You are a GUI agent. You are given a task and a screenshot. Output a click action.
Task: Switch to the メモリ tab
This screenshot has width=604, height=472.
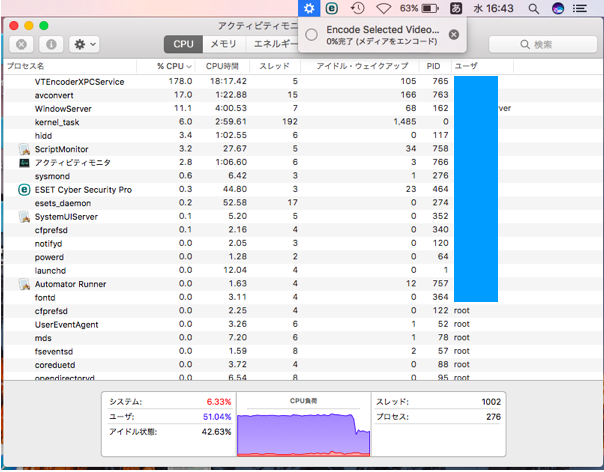pos(222,45)
